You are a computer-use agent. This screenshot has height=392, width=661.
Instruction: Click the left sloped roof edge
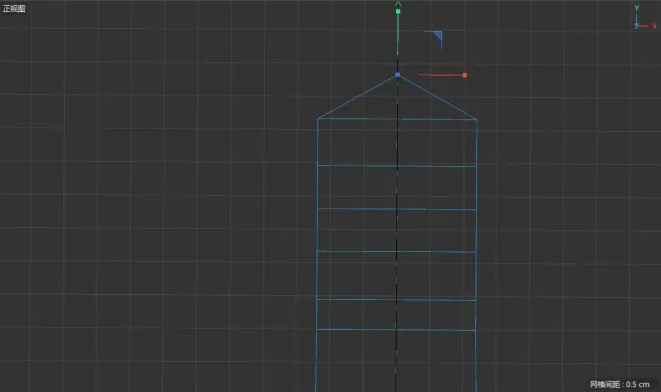(x=357, y=97)
